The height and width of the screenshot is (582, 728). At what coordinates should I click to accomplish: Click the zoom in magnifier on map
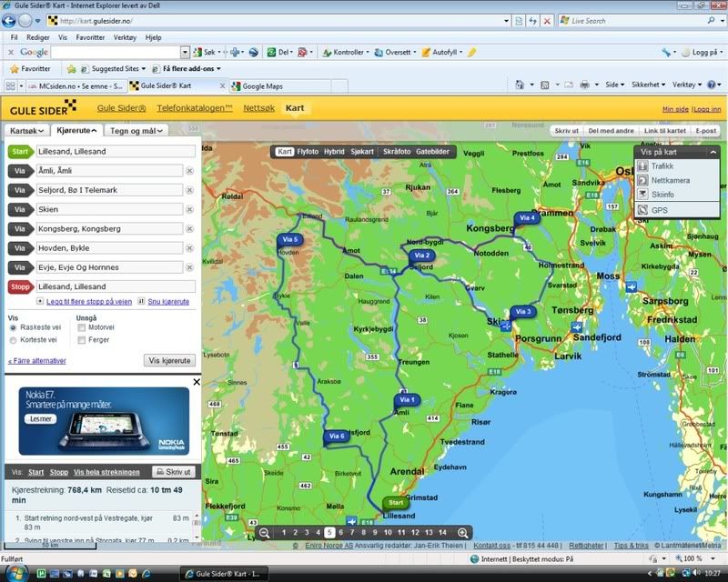pyautogui.click(x=462, y=533)
